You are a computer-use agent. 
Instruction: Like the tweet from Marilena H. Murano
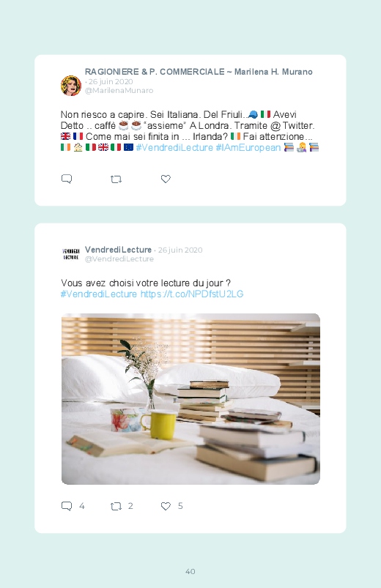[x=166, y=179]
